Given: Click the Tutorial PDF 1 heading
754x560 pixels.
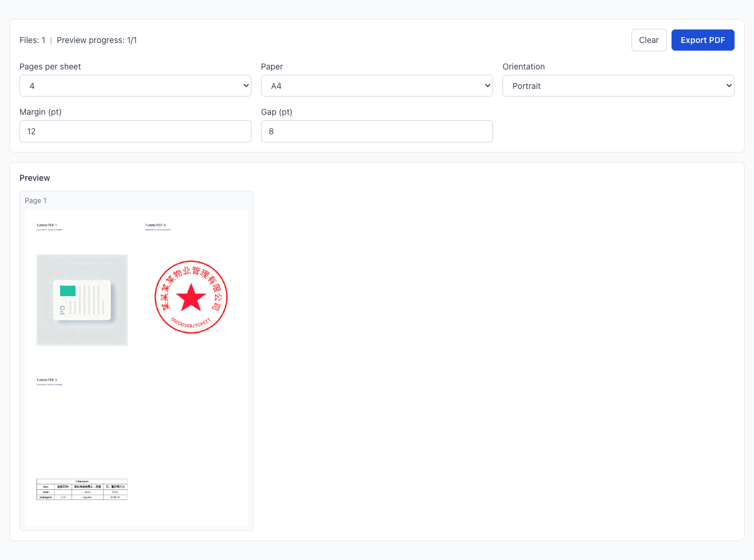Looking at the screenshot, I should (47, 226).
